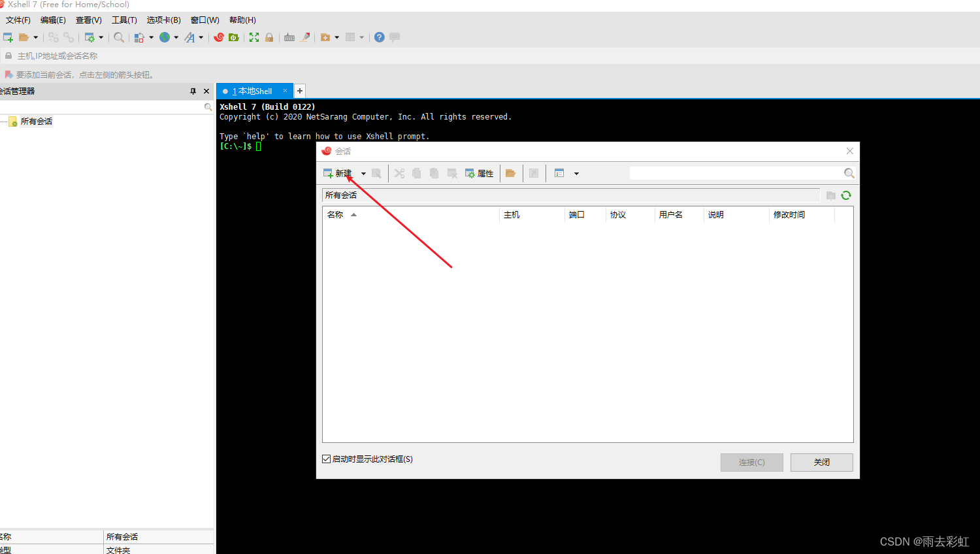Viewport: 980px width, 554px height.
Task: Toggle full screen with green arrows icon
Action: pyautogui.click(x=254, y=37)
